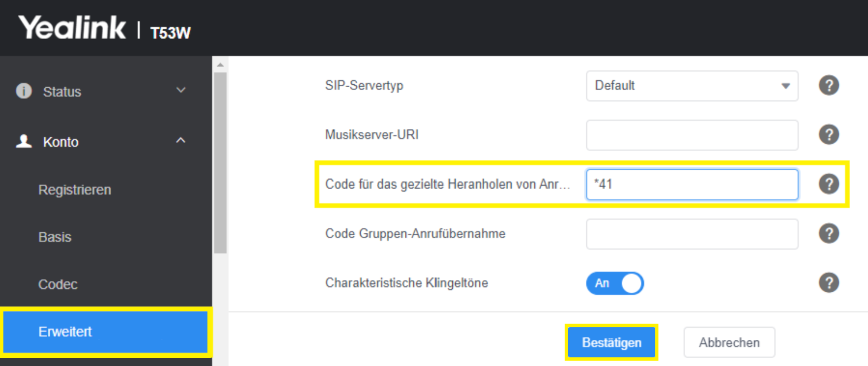Collapse the Konto menu chevron
The width and height of the screenshot is (868, 366).
[181, 140]
